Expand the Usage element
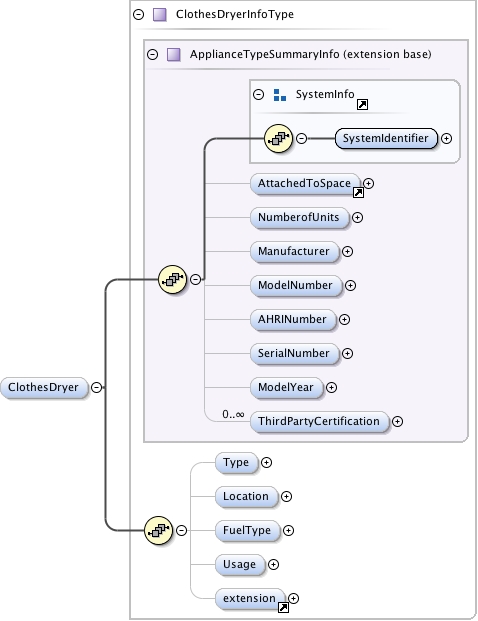This screenshot has height=621, width=478. click(273, 564)
